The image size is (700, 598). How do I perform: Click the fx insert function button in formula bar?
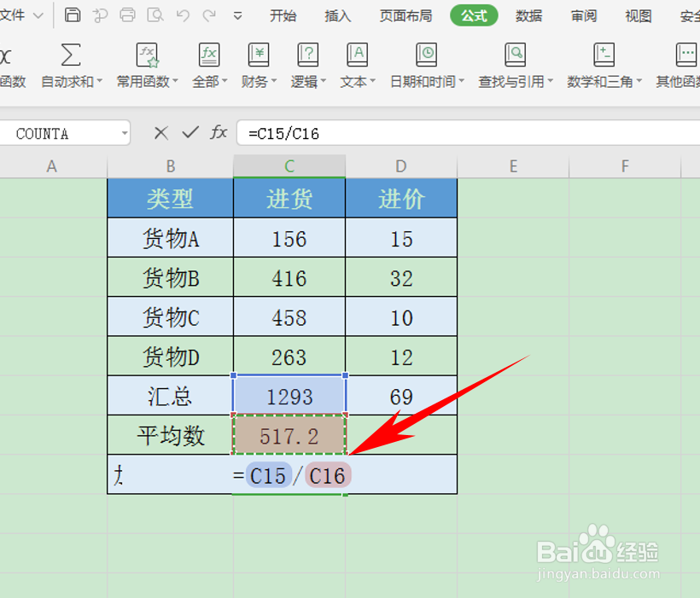pyautogui.click(x=219, y=132)
